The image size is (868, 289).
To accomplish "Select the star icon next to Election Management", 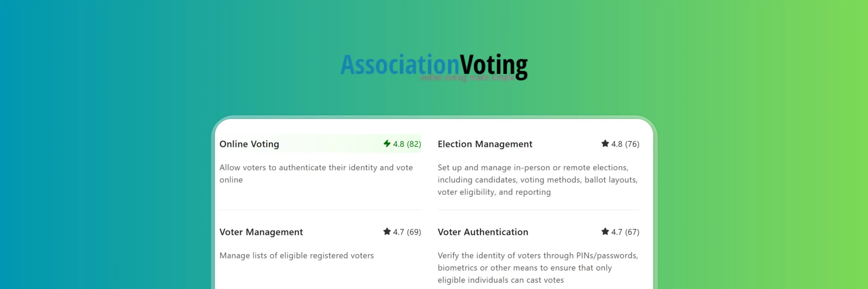I will click(606, 144).
